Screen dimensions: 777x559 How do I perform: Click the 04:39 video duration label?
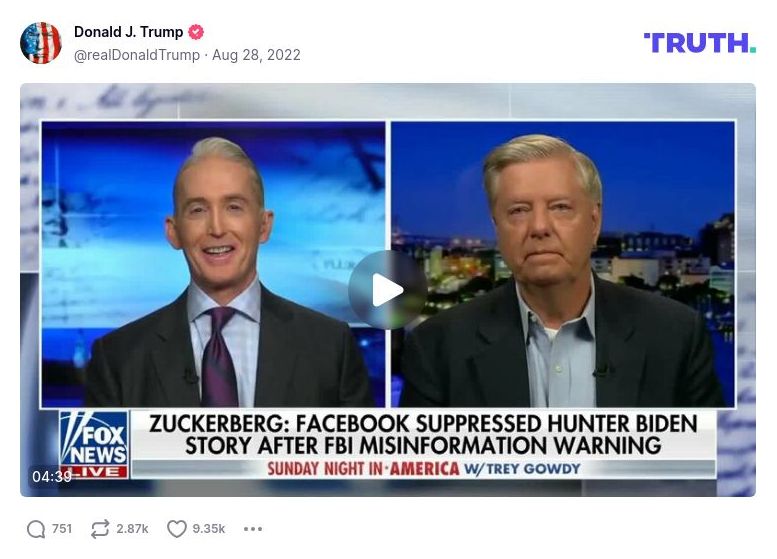[x=52, y=476]
